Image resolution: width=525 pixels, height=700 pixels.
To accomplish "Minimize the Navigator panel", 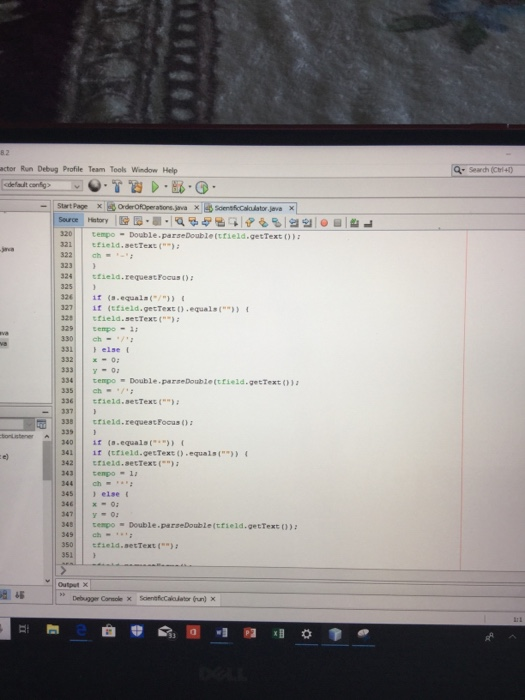I will [x=45, y=412].
